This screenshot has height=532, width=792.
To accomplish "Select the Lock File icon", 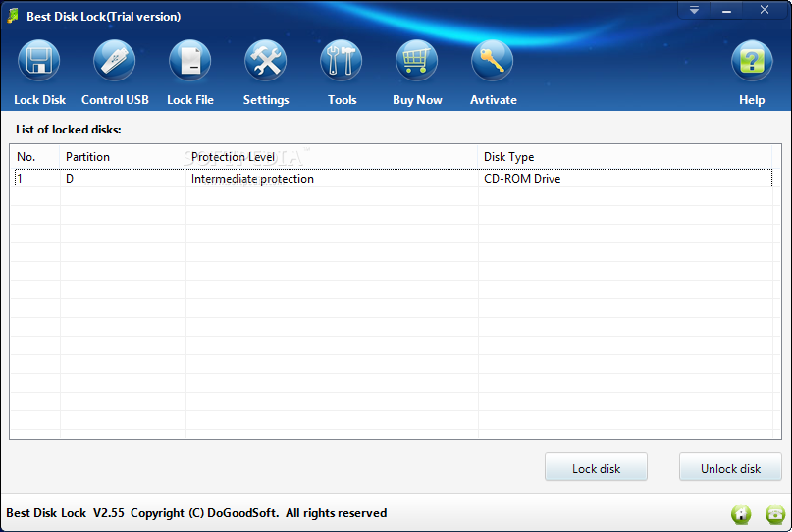I will point(190,61).
